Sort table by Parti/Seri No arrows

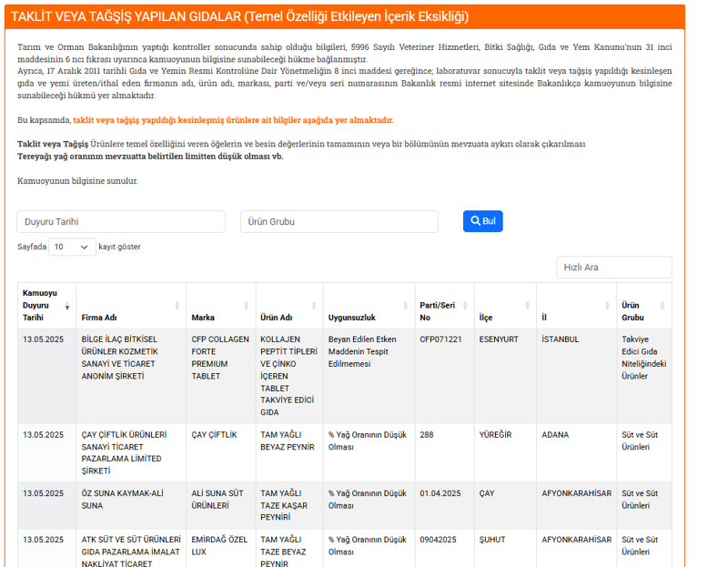pos(465,306)
